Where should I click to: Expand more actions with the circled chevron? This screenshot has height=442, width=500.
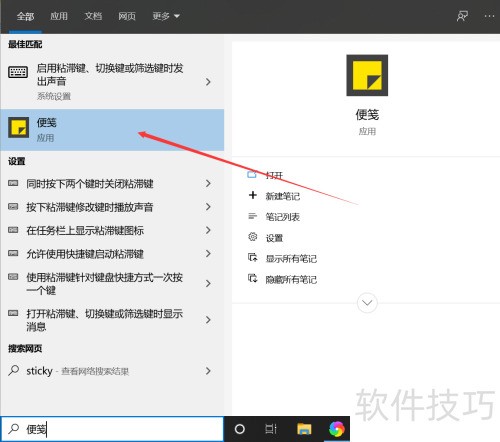pyautogui.click(x=367, y=303)
